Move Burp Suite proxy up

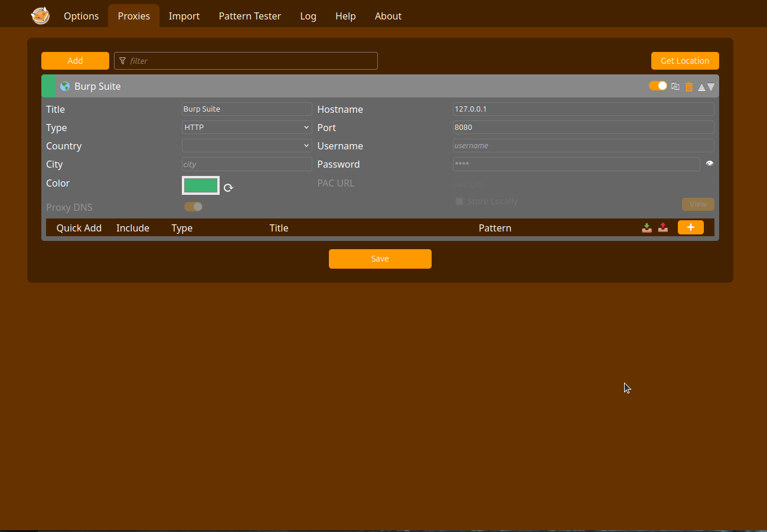coord(701,87)
